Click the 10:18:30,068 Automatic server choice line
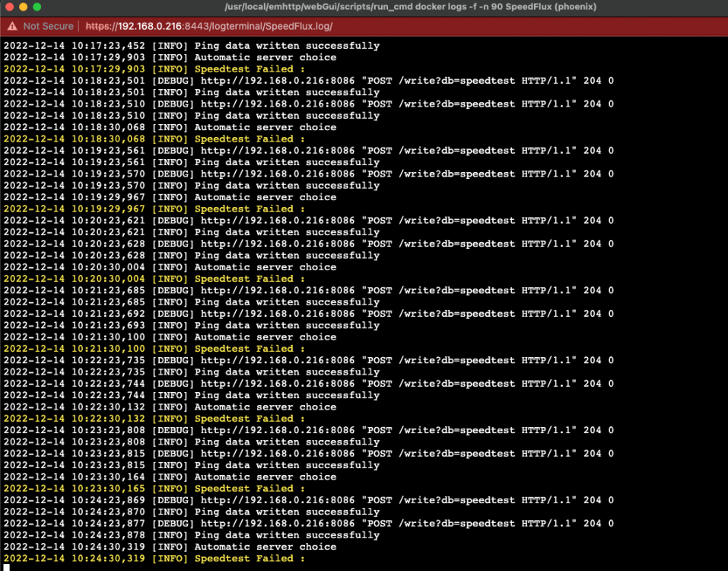This screenshot has width=728, height=571. point(170,127)
